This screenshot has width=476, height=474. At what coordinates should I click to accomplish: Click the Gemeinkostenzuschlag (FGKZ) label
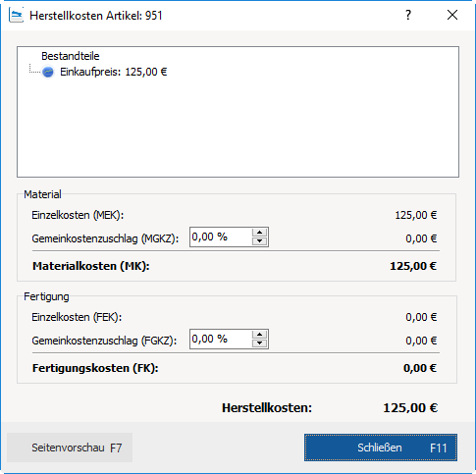click(104, 341)
